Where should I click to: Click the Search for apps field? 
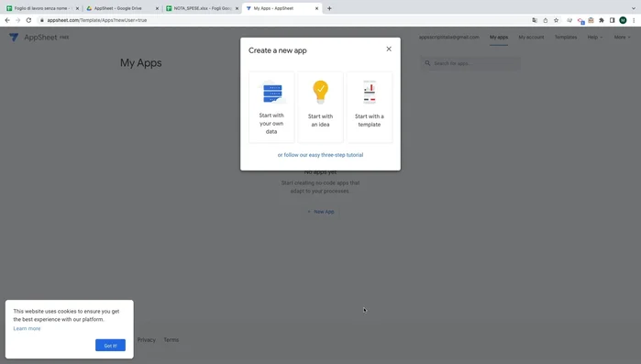470,63
